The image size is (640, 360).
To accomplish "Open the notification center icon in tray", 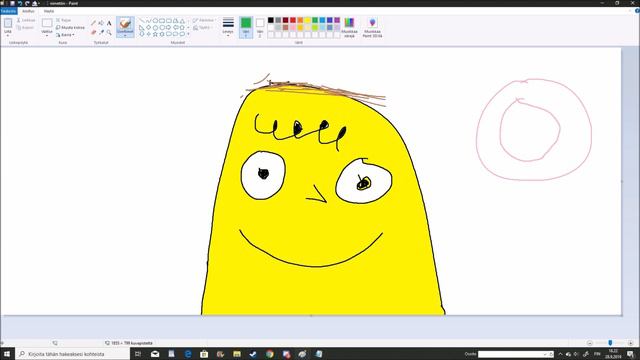I will (631, 354).
